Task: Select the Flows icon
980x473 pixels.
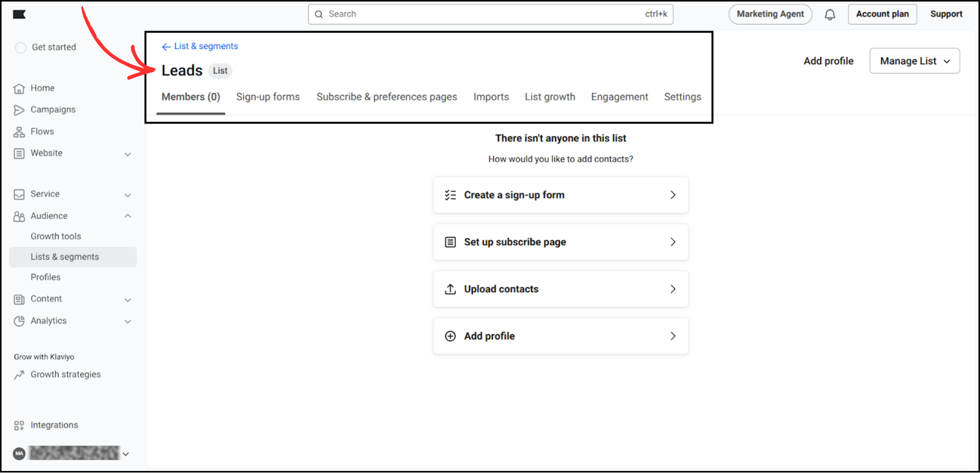Action: tap(19, 131)
